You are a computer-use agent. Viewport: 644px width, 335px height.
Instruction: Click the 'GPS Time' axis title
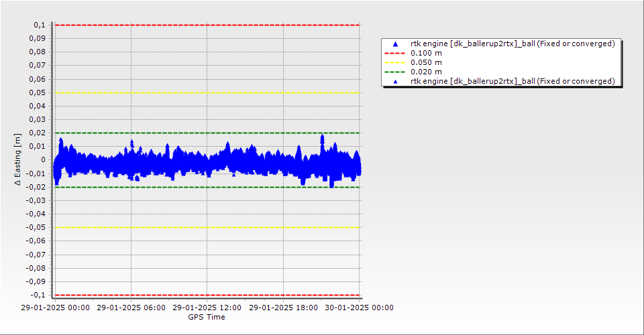[207, 317]
